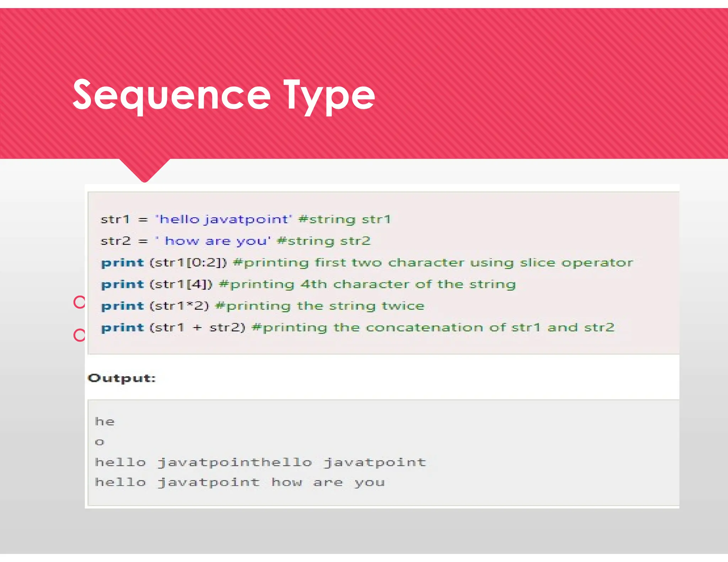
Task: Click the 'print (str1[4])' code line
Action: [x=308, y=285]
